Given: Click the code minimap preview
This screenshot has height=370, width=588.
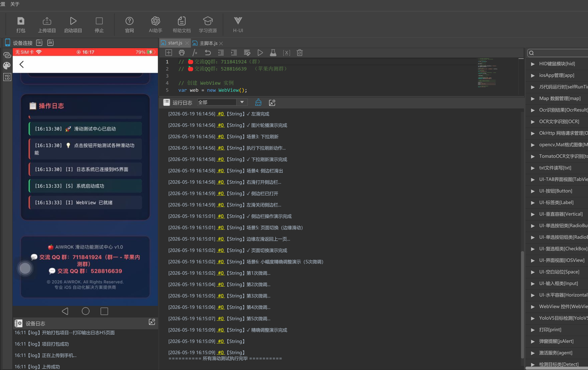Looking at the screenshot, I should click(487, 73).
